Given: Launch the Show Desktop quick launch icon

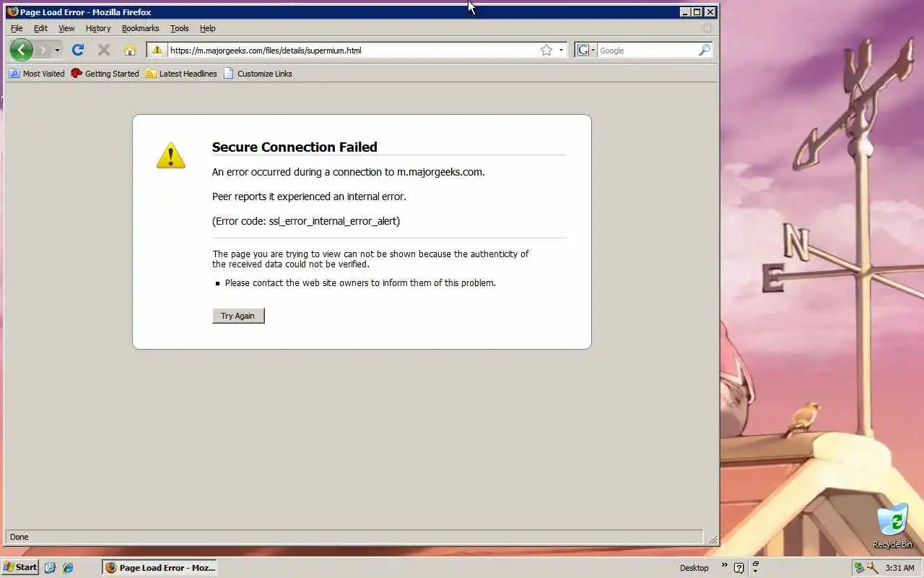Looking at the screenshot, I should tap(50, 568).
